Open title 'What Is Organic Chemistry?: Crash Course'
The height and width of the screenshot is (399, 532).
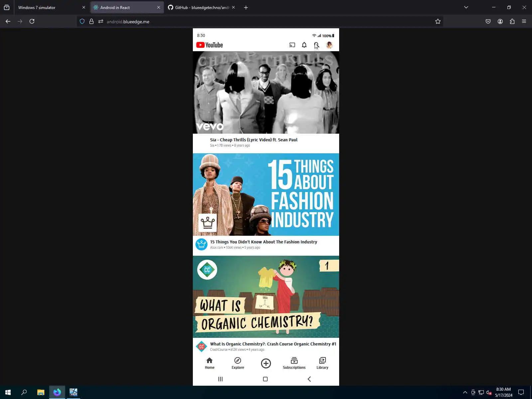(273, 344)
